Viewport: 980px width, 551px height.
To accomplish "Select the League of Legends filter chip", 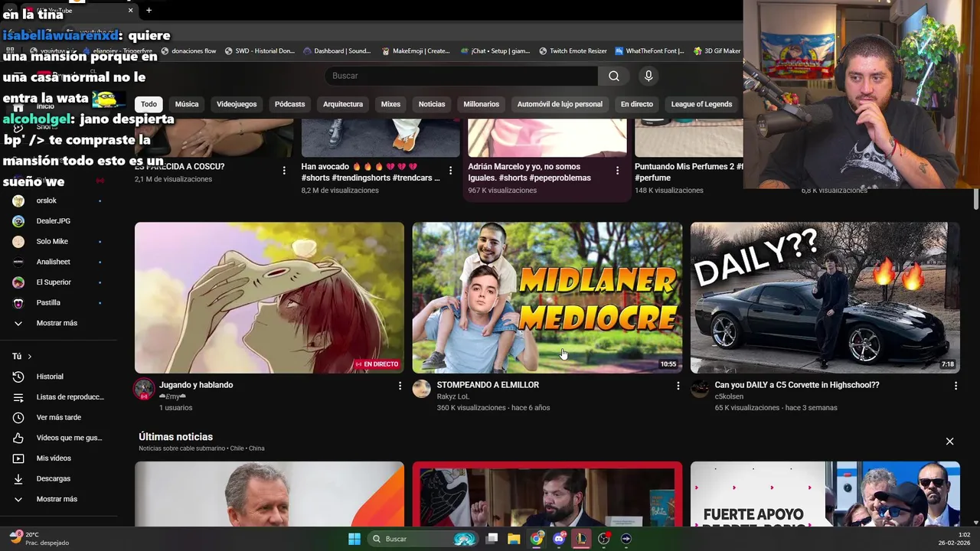I will point(701,104).
